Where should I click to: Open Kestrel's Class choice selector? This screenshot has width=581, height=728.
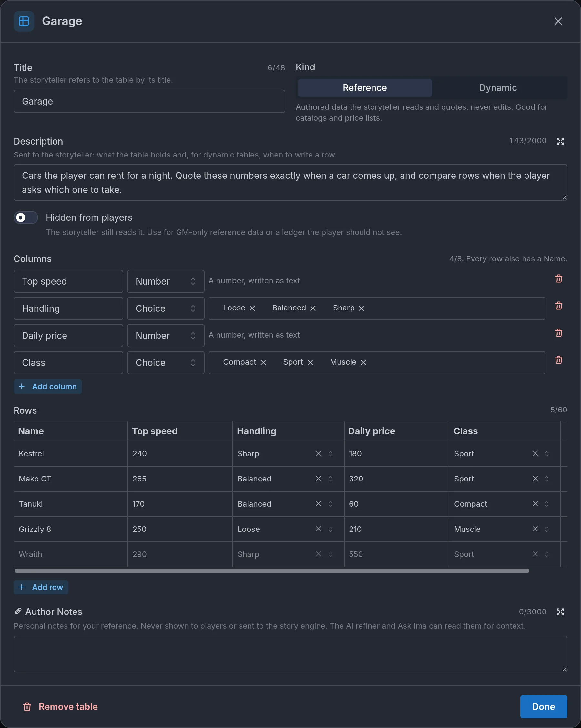546,453
